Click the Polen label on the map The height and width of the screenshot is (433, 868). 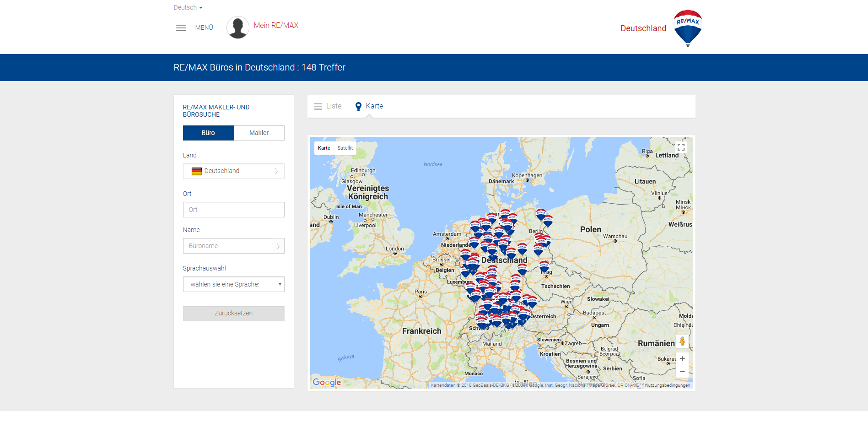[x=591, y=229]
